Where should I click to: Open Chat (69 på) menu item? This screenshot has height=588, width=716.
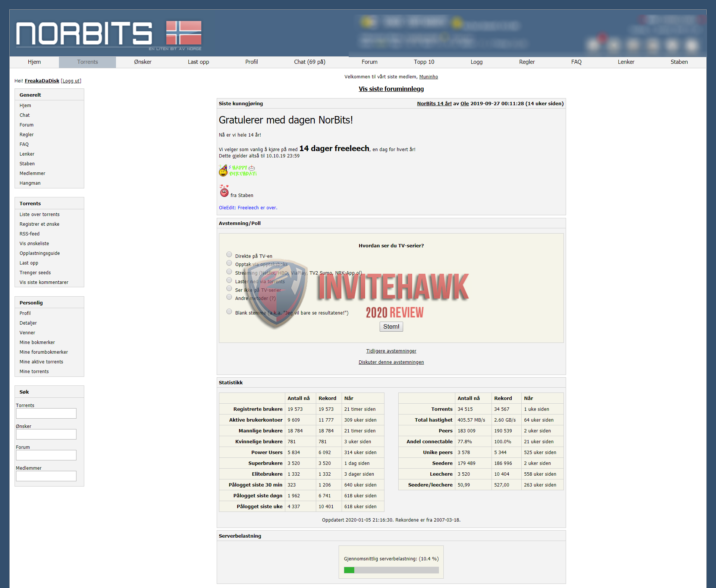coord(310,62)
